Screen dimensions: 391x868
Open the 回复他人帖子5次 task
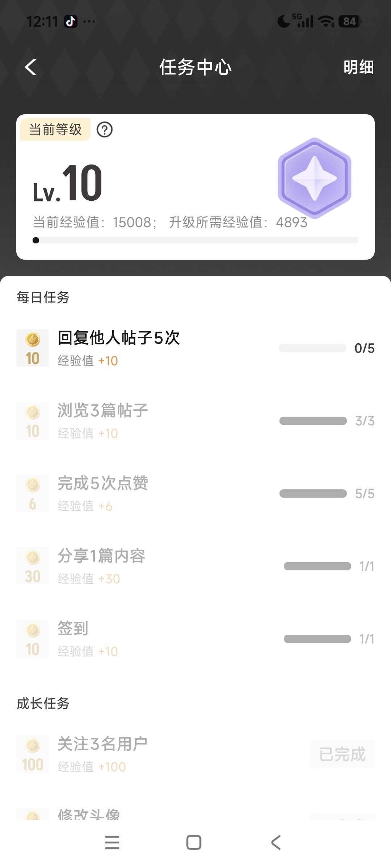coord(119,338)
